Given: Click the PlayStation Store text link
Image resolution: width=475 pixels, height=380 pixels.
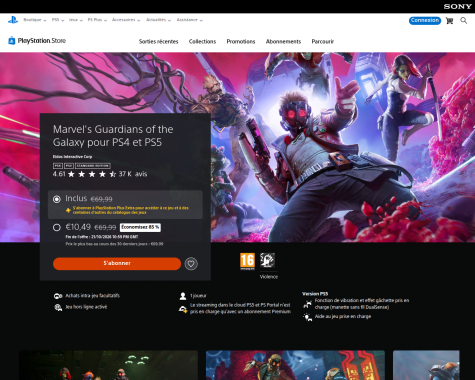Looking at the screenshot, I should (42, 41).
